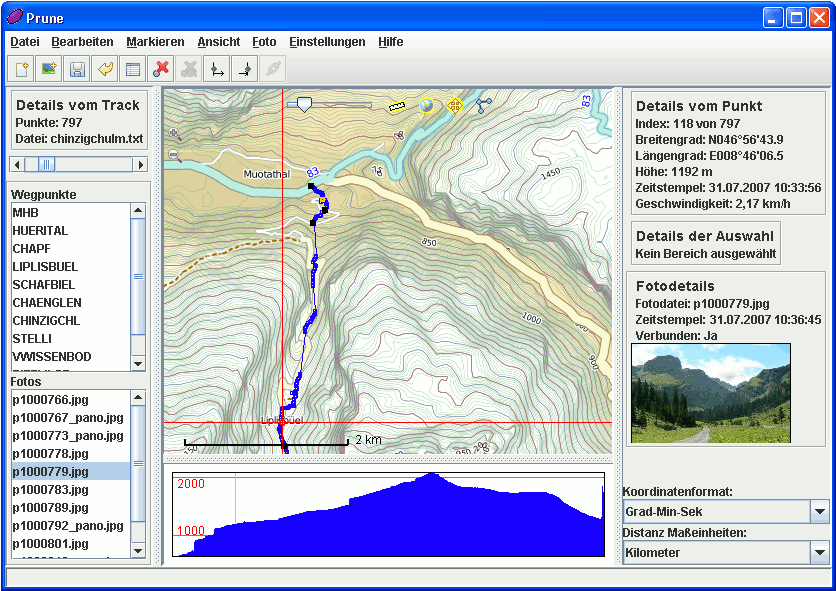Toggle autopan yellow arrows icon on map
The height and width of the screenshot is (591, 836).
455,105
